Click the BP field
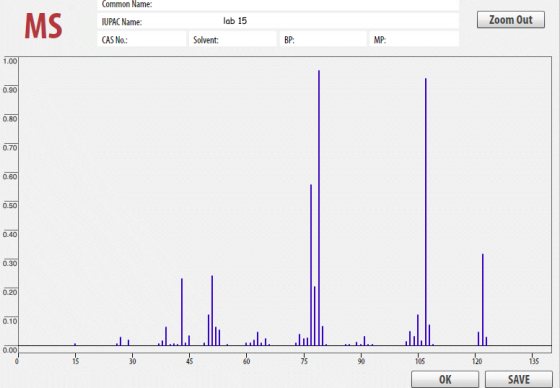560x388 pixels. (323, 39)
